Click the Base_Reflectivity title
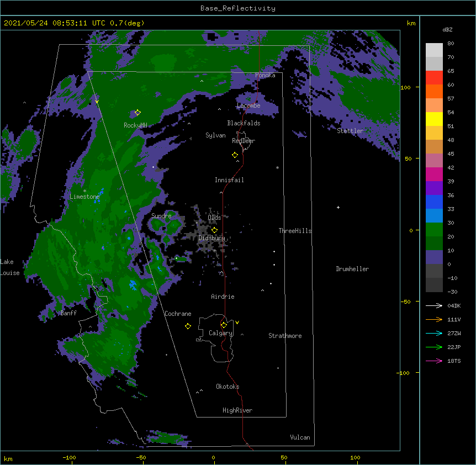 pyautogui.click(x=237, y=8)
